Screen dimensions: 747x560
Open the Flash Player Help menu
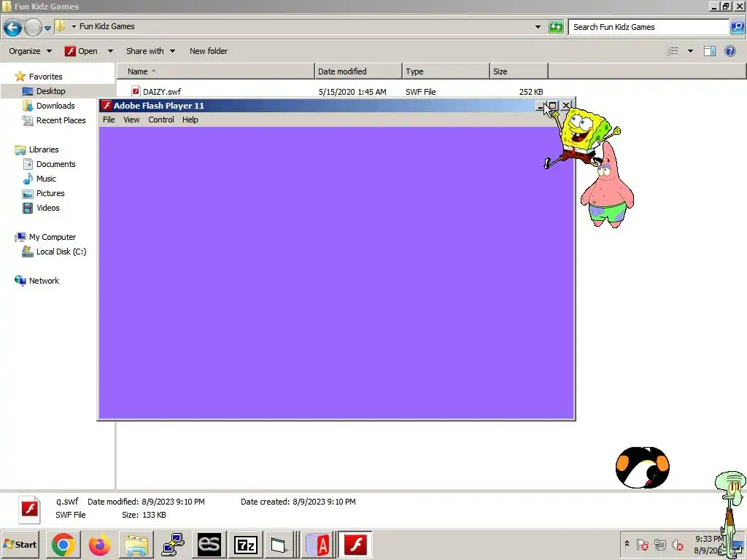click(x=190, y=120)
